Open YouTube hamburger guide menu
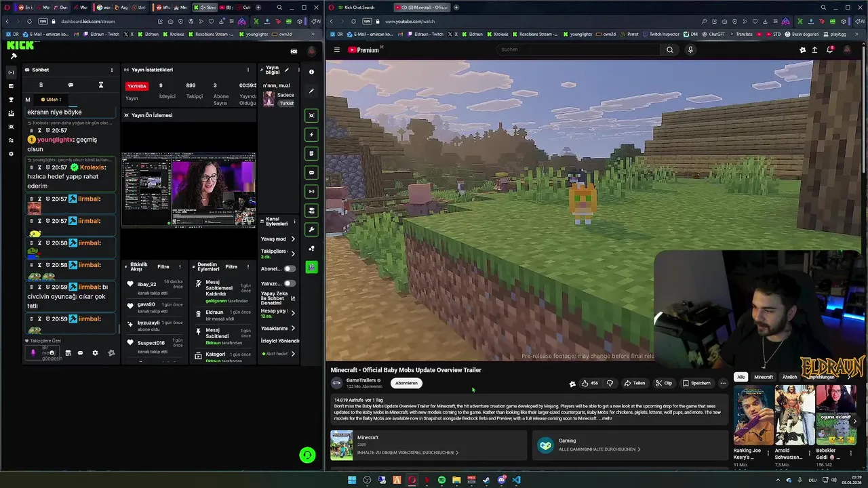 point(336,49)
